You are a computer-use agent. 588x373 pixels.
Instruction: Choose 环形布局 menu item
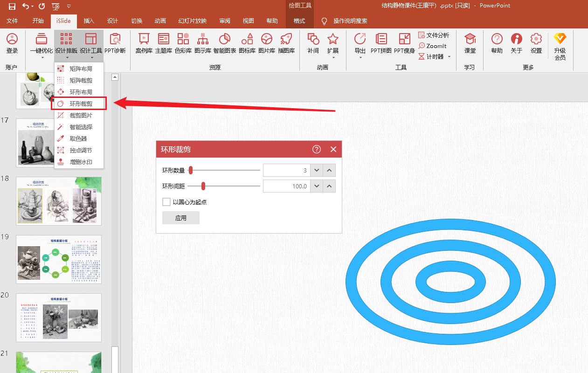(79, 92)
